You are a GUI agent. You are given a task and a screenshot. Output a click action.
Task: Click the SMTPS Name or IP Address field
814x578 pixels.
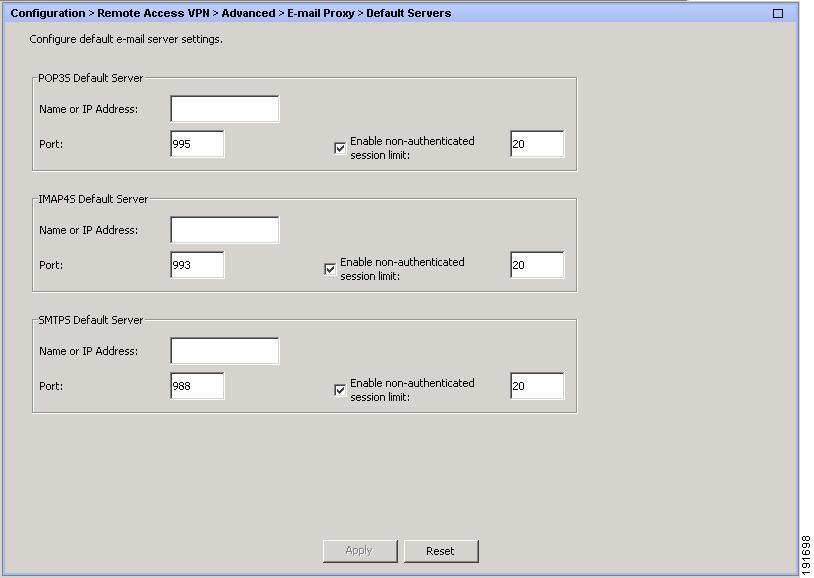pyautogui.click(x=225, y=351)
